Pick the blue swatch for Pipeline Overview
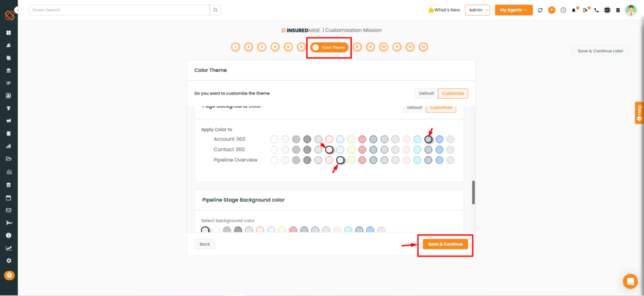The height and width of the screenshot is (296, 644). (x=439, y=160)
